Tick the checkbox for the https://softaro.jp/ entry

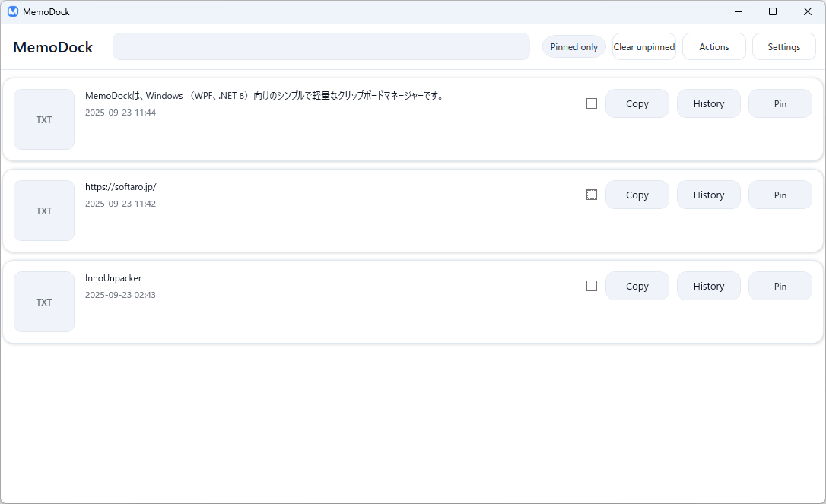point(592,195)
